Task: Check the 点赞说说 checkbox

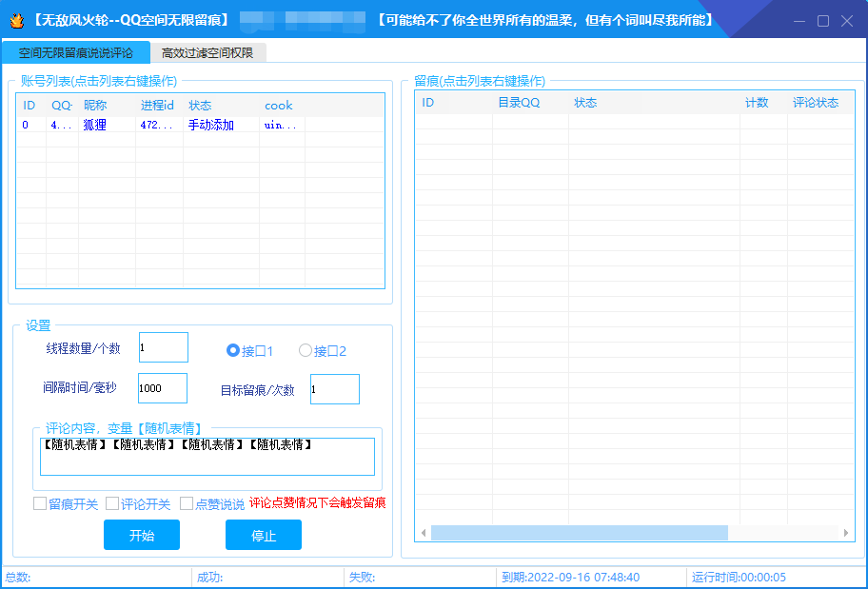Action: click(x=187, y=503)
